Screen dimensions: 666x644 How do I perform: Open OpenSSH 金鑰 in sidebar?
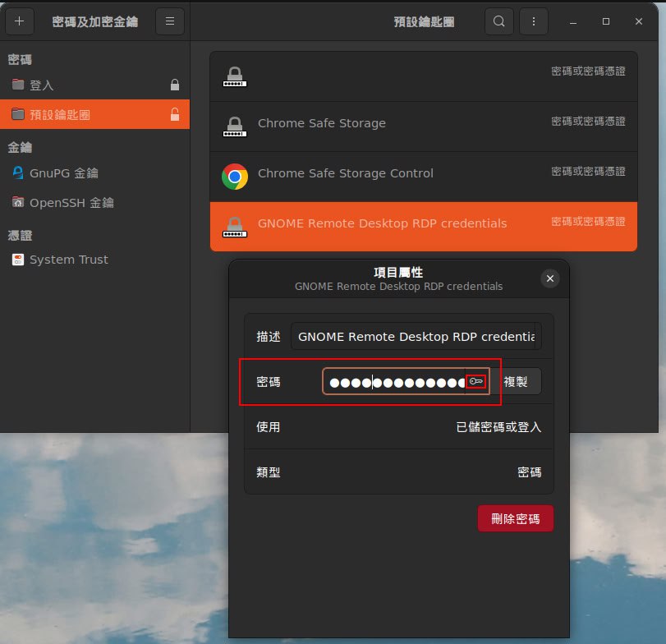pos(94,203)
